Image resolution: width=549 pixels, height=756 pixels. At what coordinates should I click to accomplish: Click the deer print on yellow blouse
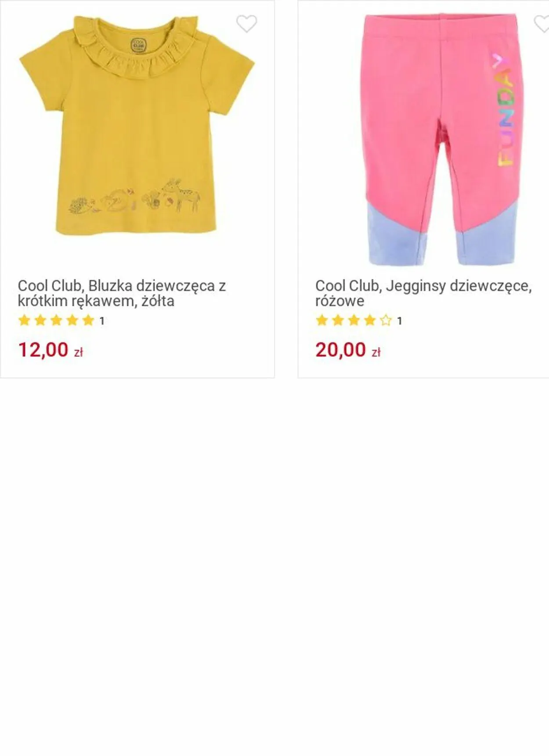[181, 195]
